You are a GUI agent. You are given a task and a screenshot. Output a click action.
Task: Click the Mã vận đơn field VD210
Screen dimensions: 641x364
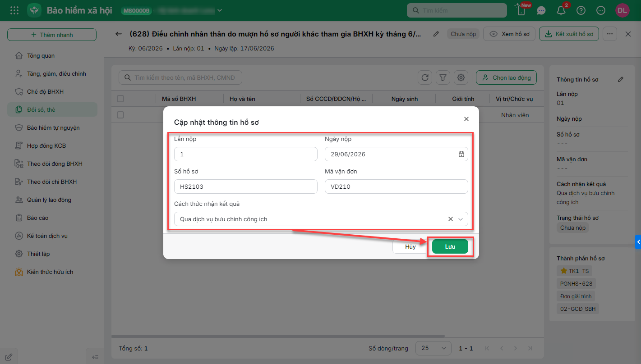coord(397,187)
